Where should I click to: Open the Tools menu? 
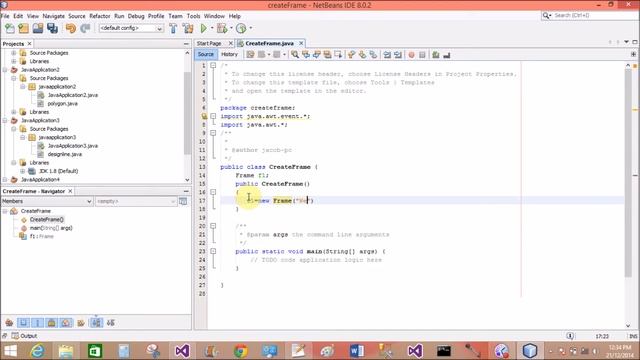point(193,16)
